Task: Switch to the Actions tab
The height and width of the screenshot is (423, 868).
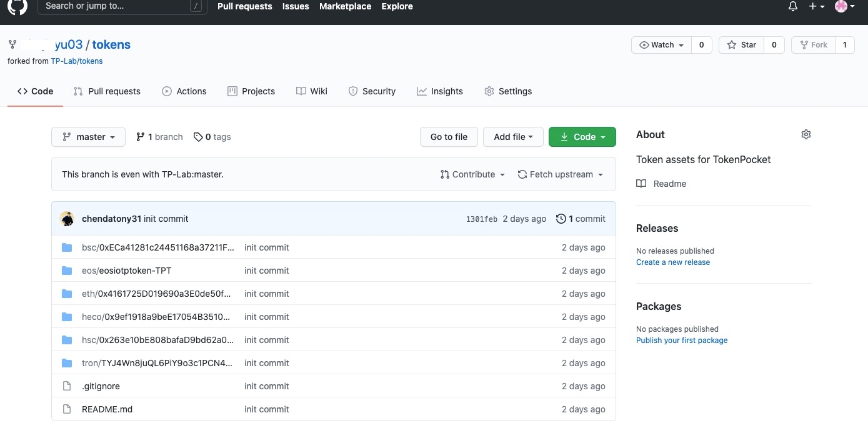Action: pyautogui.click(x=184, y=91)
